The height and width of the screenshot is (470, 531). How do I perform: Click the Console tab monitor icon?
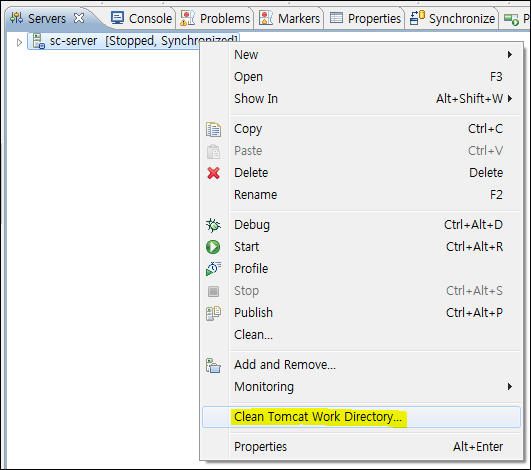[118, 18]
